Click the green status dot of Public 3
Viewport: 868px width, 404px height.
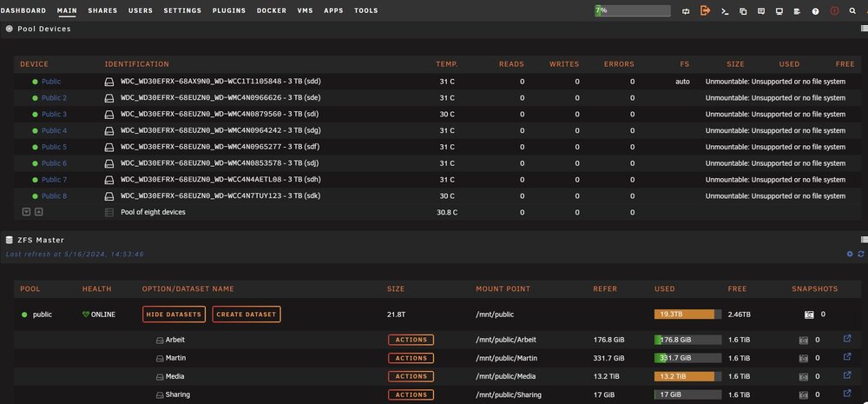[35, 114]
